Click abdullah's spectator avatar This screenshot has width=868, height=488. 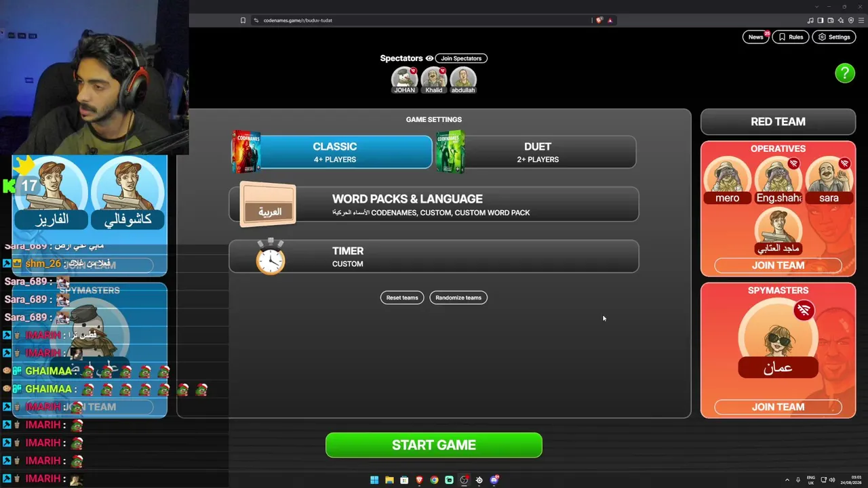463,78
